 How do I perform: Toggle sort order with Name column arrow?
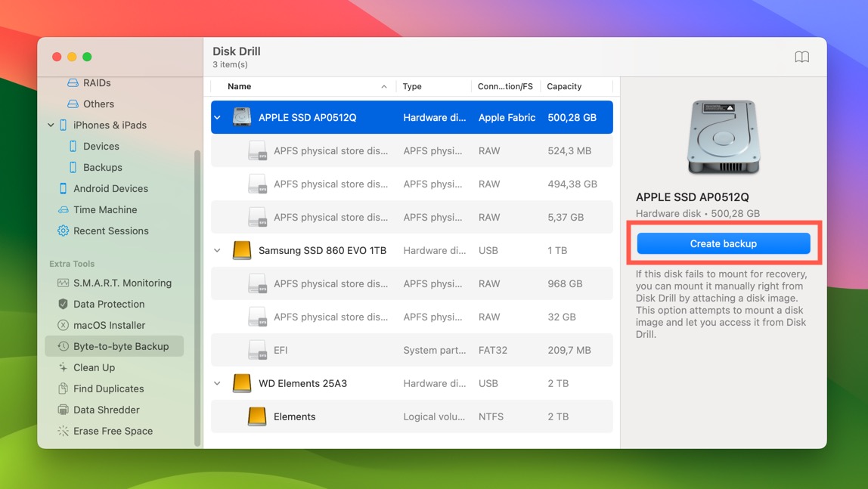(x=384, y=86)
